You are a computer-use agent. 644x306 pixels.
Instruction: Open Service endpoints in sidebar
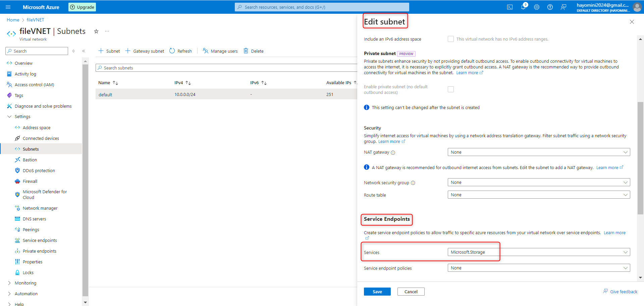[x=40, y=240]
